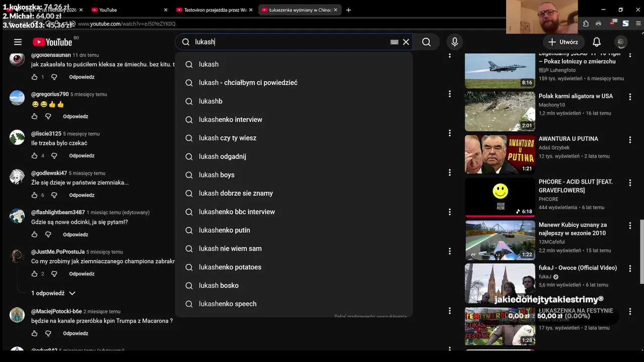Choose 'lukashenko potatoes' suggestion
The image size is (644, 362).
pos(294,267)
